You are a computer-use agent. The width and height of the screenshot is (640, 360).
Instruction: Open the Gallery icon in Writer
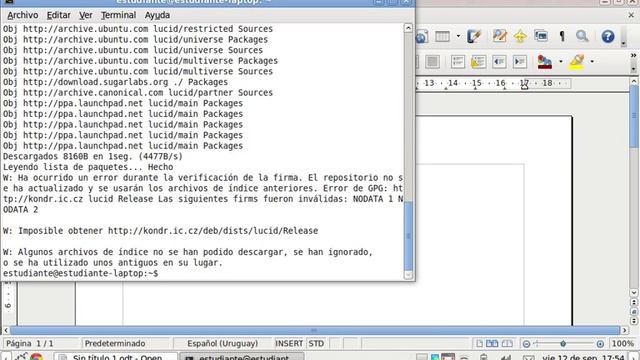pyautogui.click(x=541, y=36)
